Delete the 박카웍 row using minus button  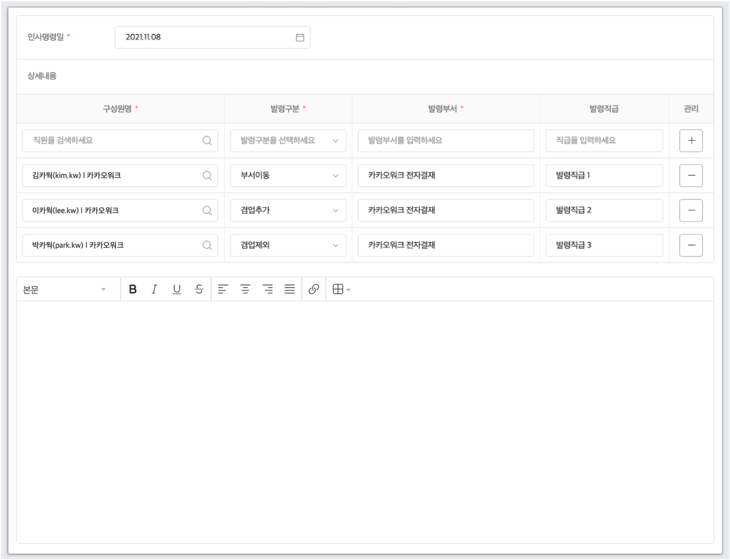click(x=691, y=245)
